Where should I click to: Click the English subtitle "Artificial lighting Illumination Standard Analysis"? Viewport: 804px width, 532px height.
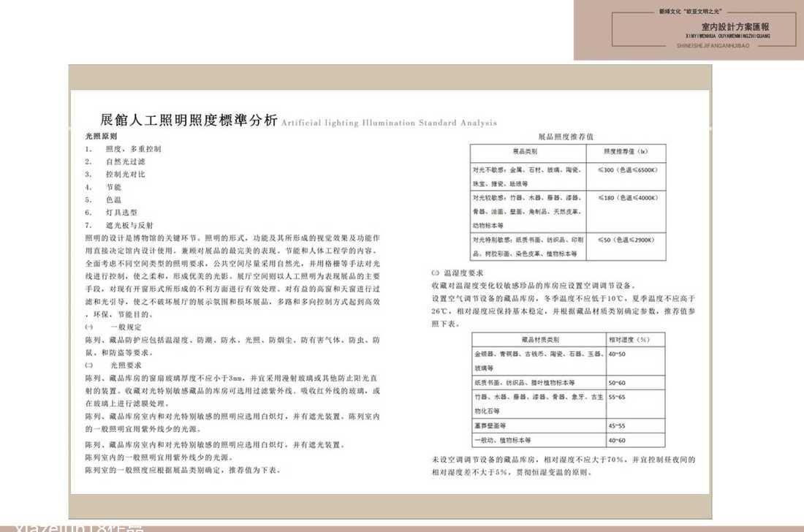click(388, 123)
